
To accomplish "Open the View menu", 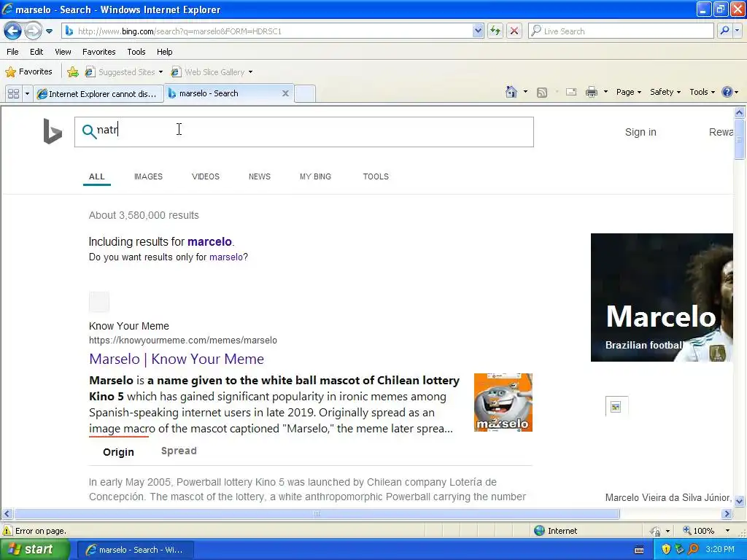I will point(63,52).
